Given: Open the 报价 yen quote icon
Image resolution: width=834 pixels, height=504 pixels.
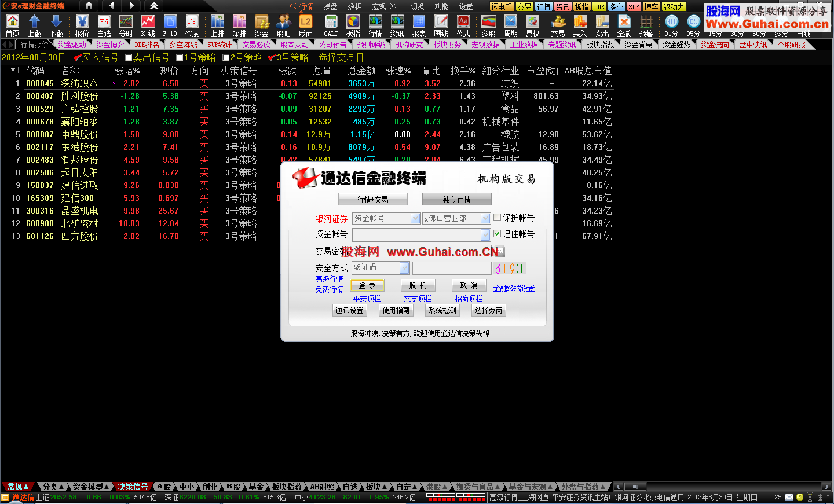Looking at the screenshot, I should [82, 26].
